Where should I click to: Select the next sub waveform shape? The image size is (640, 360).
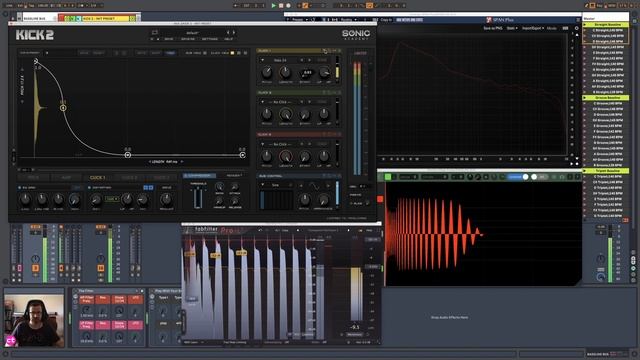328,186
